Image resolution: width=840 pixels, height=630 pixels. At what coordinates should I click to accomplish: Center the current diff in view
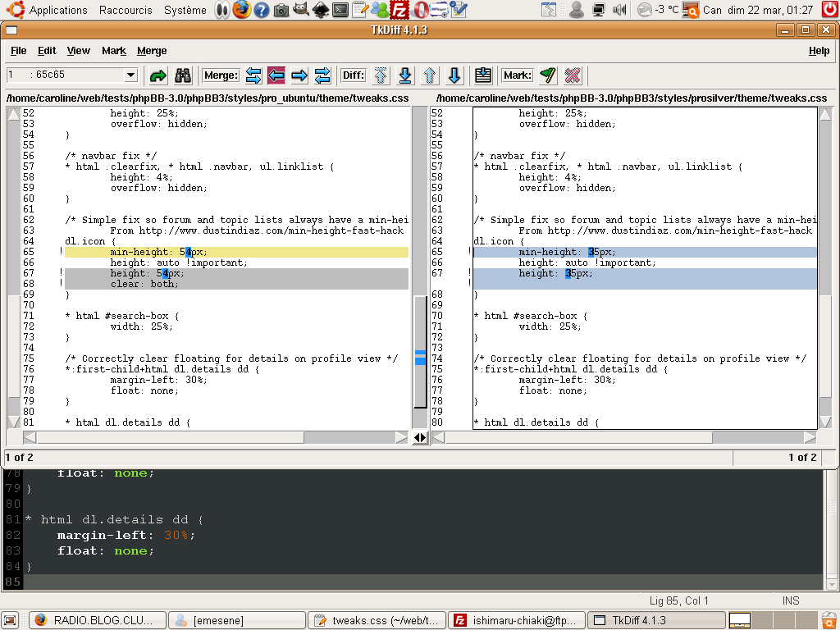(x=483, y=75)
